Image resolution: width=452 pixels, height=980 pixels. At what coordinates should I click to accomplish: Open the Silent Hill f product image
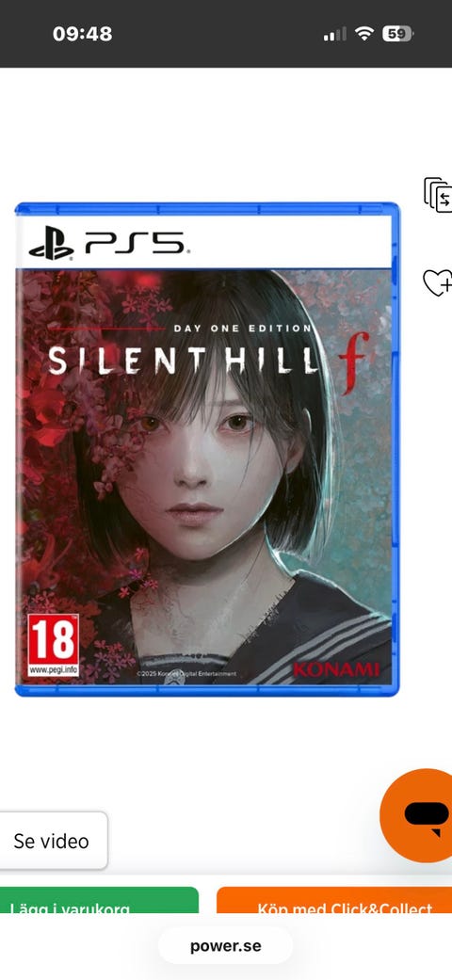pyautogui.click(x=207, y=449)
